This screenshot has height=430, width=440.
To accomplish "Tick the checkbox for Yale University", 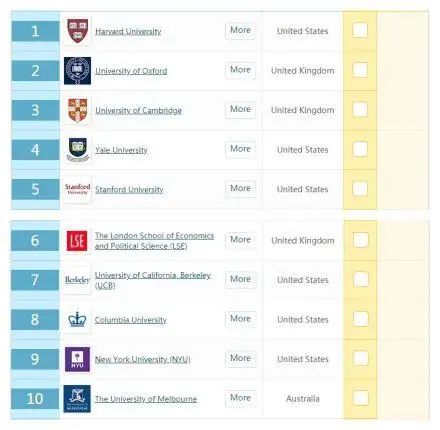I will [x=360, y=149].
